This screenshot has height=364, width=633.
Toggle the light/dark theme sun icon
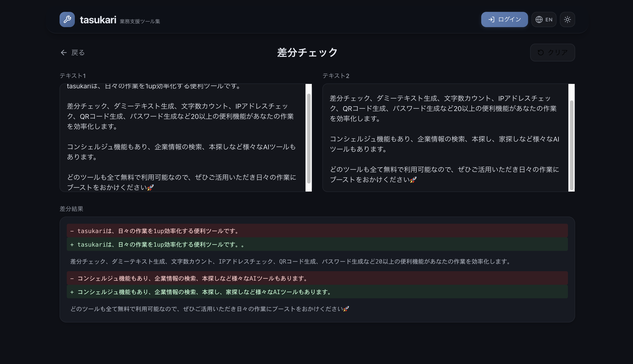click(x=567, y=19)
